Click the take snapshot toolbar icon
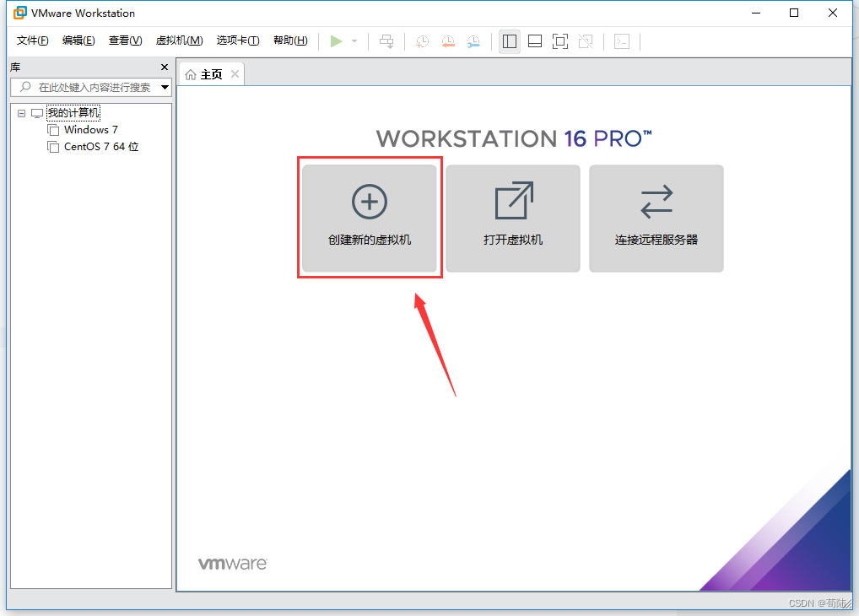Screen dimensions: 859x616 pos(422,41)
